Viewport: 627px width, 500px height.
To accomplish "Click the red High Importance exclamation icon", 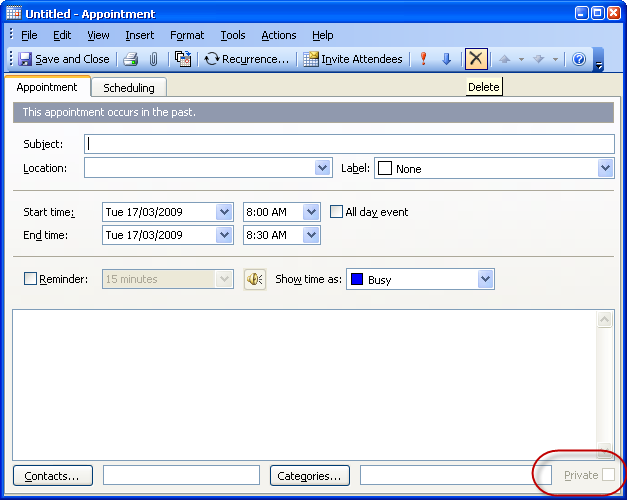I will 423,59.
